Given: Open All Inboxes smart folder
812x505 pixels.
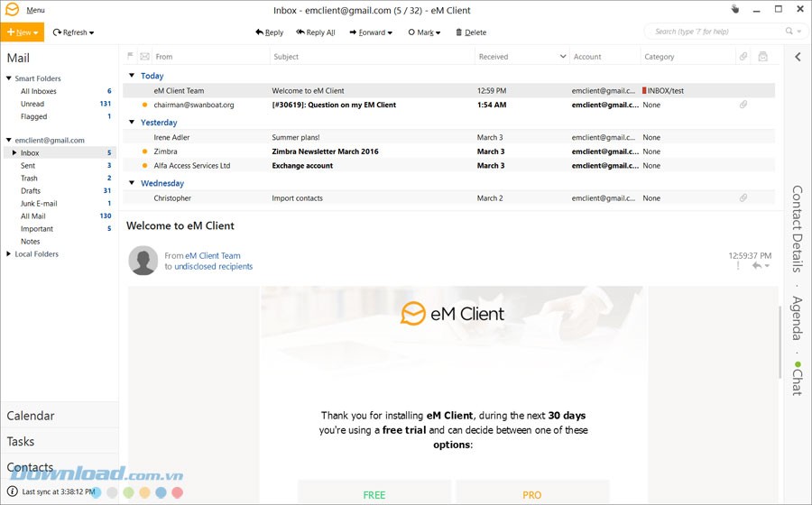Looking at the screenshot, I should pos(38,91).
